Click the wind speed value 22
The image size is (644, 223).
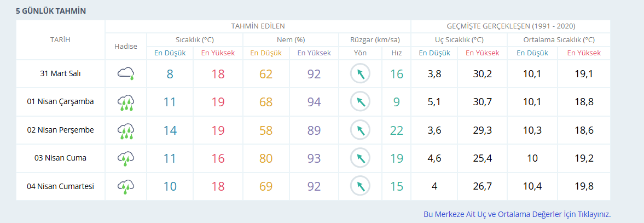(x=396, y=130)
